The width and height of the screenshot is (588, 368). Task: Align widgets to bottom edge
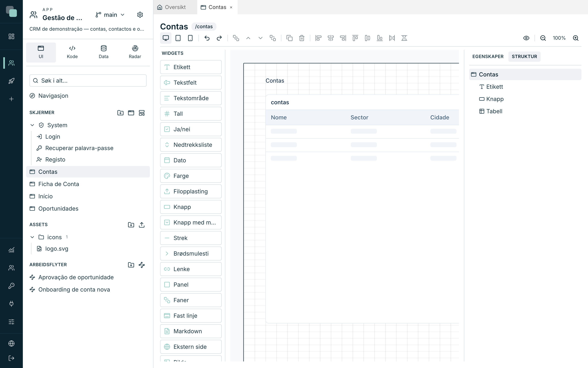click(x=380, y=38)
